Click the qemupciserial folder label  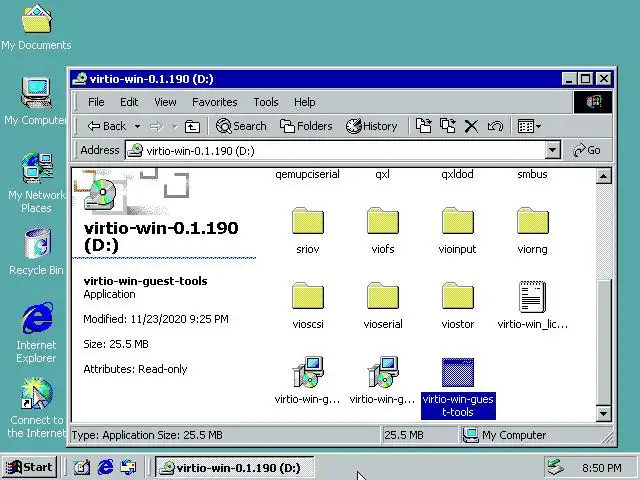[x=307, y=174]
